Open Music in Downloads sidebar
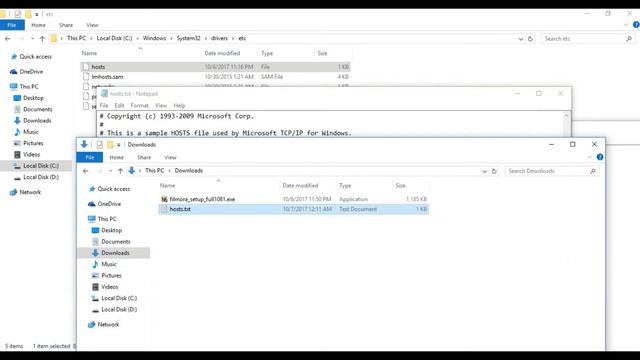The image size is (640, 360). pos(109,264)
